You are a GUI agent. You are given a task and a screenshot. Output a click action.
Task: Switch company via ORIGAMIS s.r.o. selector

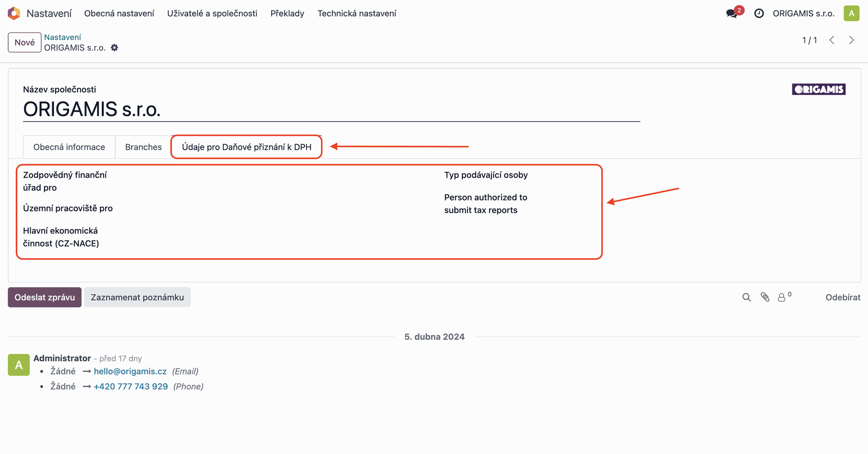[803, 14]
